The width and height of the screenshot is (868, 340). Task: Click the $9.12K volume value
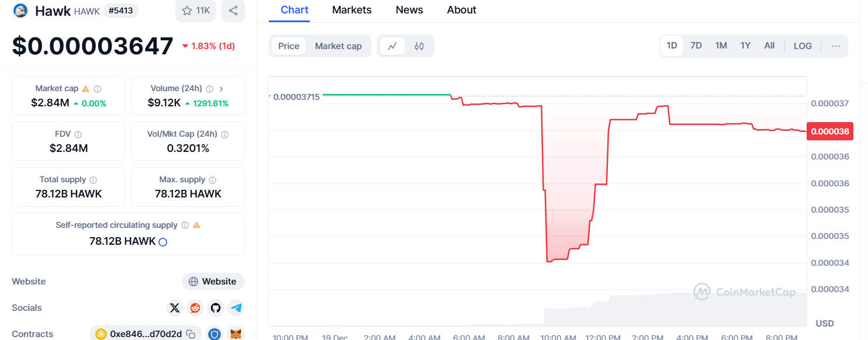click(164, 103)
